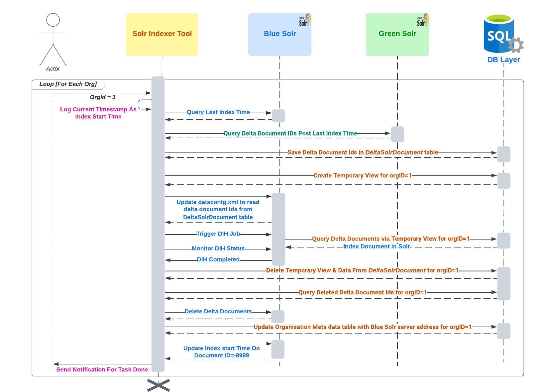The height and width of the screenshot is (392, 547).
Task: Select the Green Solr header tab
Action: click(397, 34)
